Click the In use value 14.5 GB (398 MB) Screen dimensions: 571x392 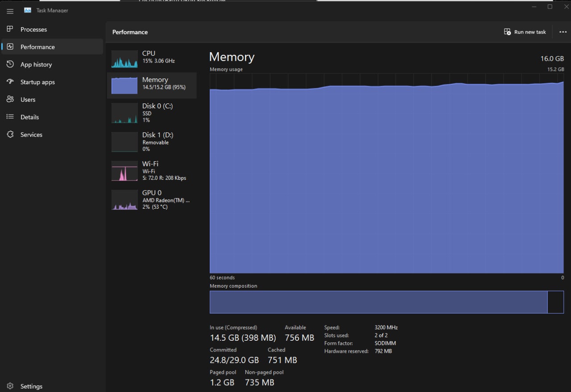coord(243,338)
